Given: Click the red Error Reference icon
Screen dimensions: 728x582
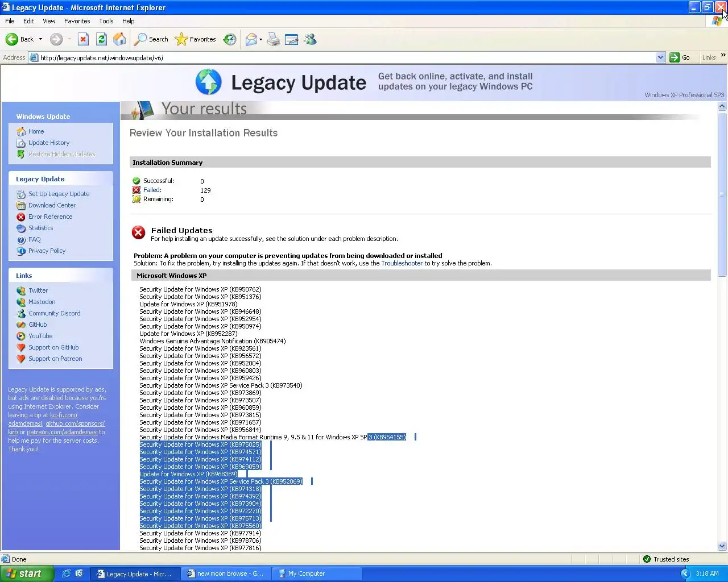Looking at the screenshot, I should pos(21,217).
